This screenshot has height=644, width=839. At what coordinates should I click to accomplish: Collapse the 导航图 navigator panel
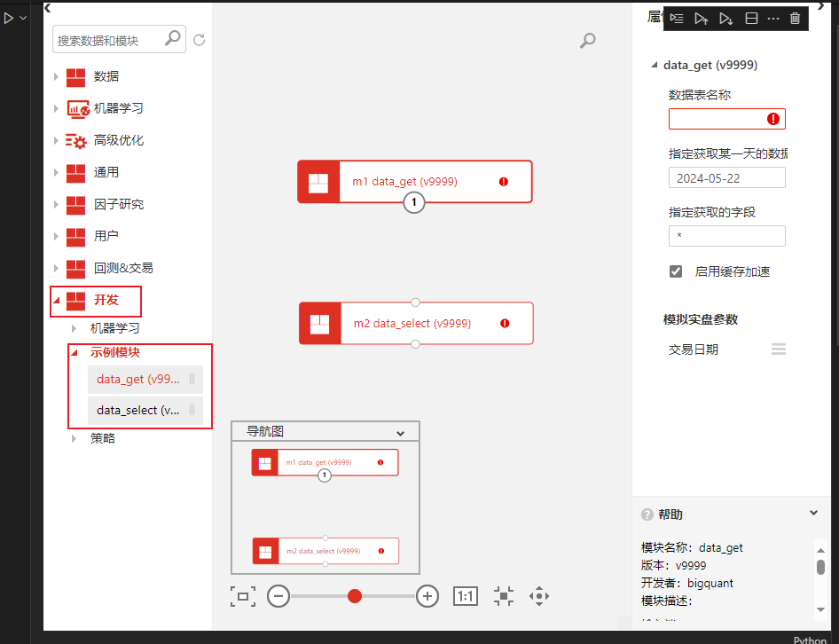(400, 433)
